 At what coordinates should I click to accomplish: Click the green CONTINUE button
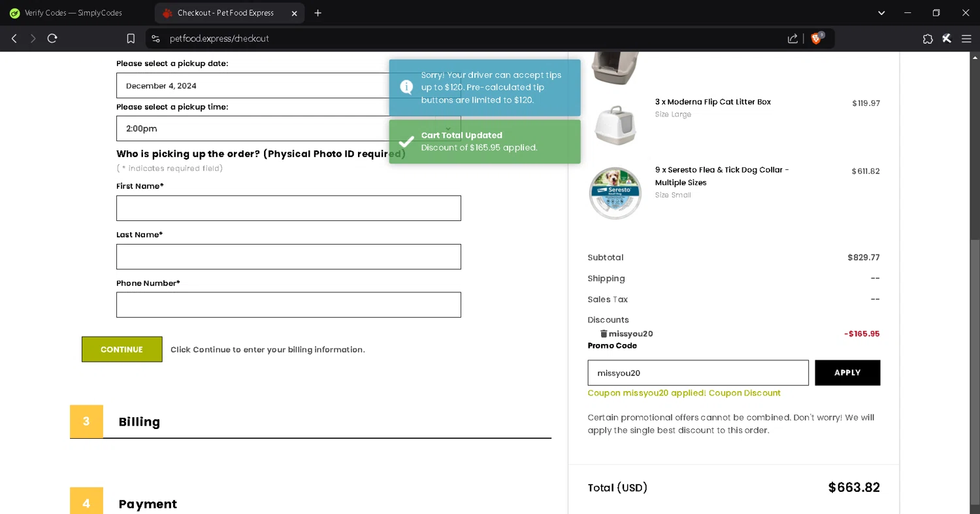point(122,349)
